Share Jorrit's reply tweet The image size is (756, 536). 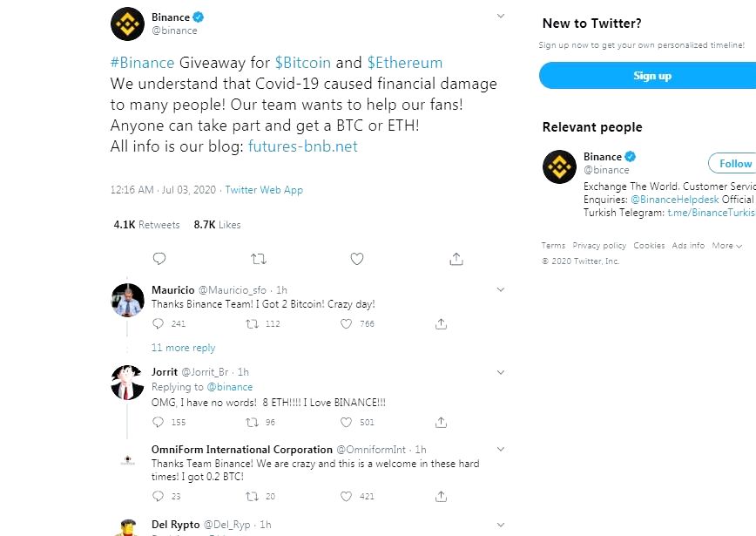tap(442, 422)
